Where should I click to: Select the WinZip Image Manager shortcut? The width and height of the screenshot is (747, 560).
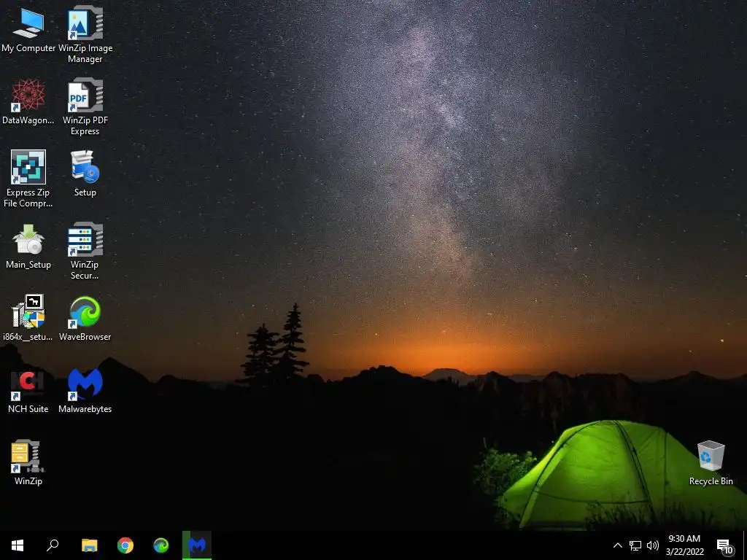(x=85, y=34)
